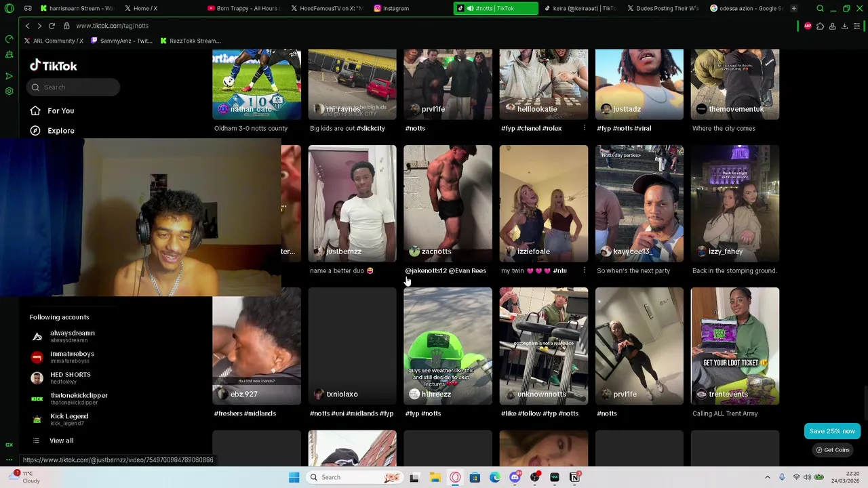Click the TikTok logo
868x488 pixels.
click(53, 66)
